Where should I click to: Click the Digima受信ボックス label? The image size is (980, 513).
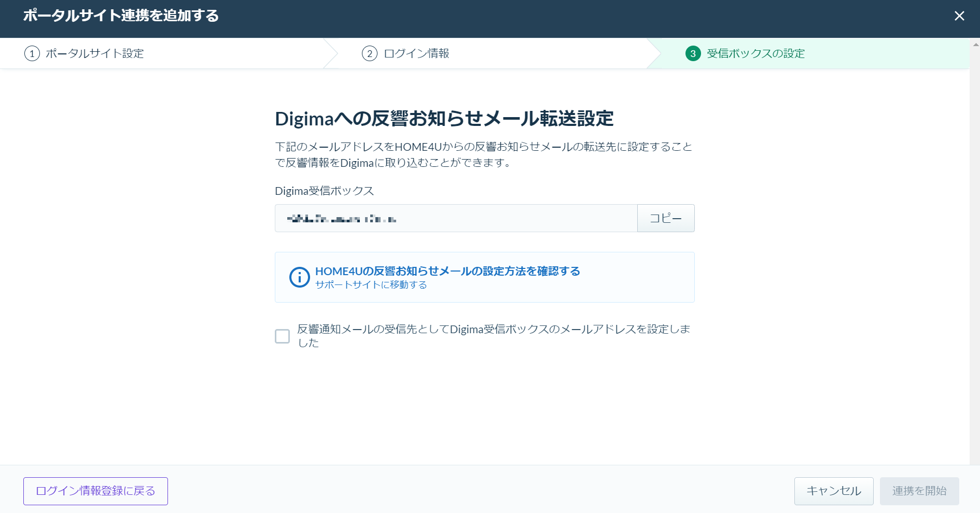coord(324,191)
